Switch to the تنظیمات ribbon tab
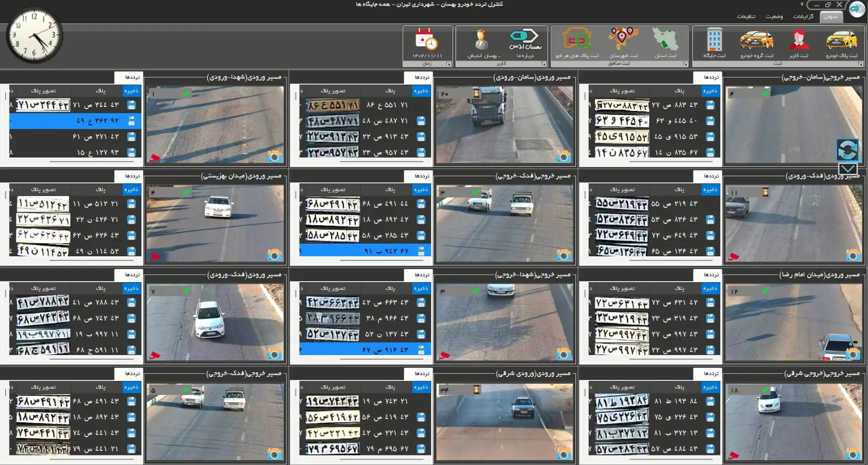This screenshot has width=868, height=465. 746,17
